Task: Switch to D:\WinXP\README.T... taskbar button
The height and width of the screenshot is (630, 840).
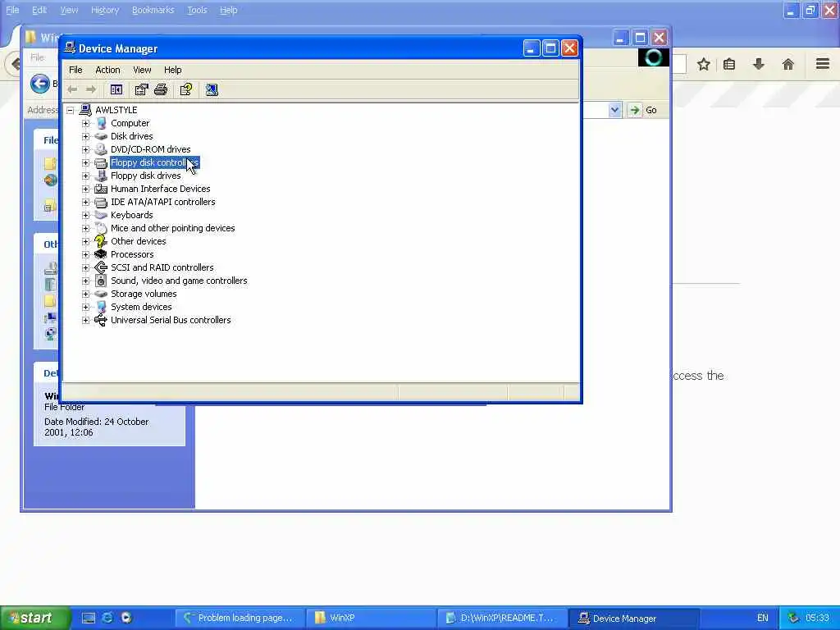Action: click(x=502, y=618)
